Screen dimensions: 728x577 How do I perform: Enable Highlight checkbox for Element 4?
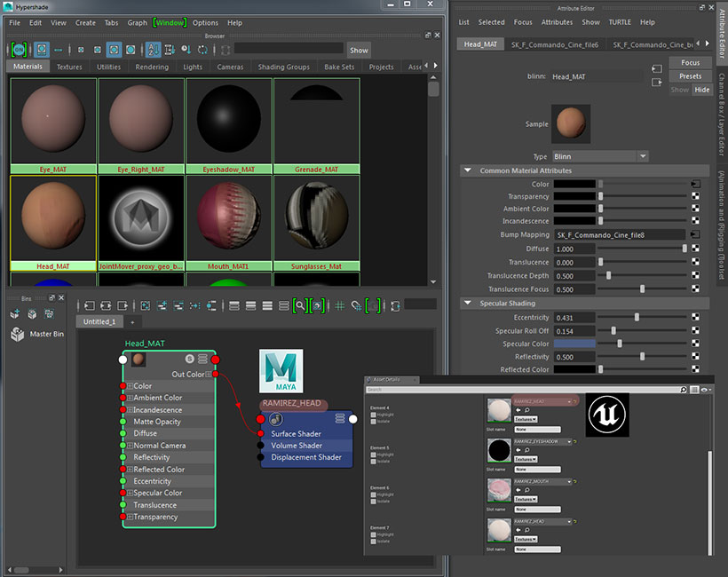coord(374,415)
